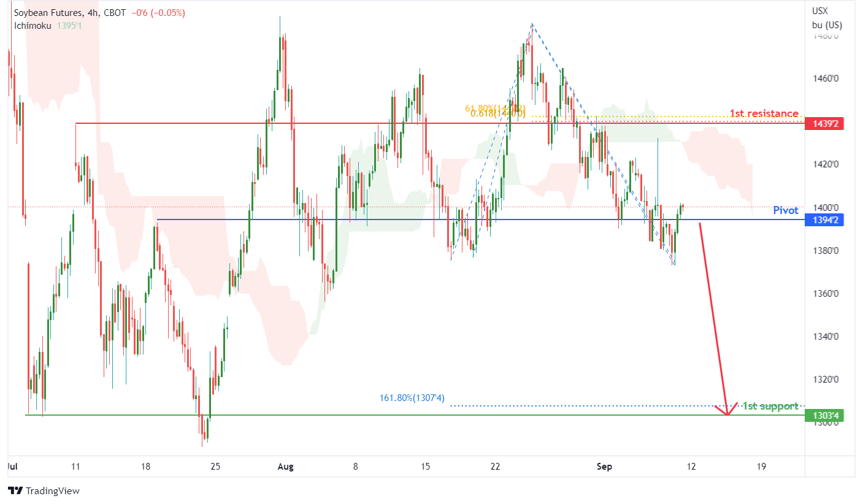Click the -0'6 (-0.05%) change value

(158, 13)
